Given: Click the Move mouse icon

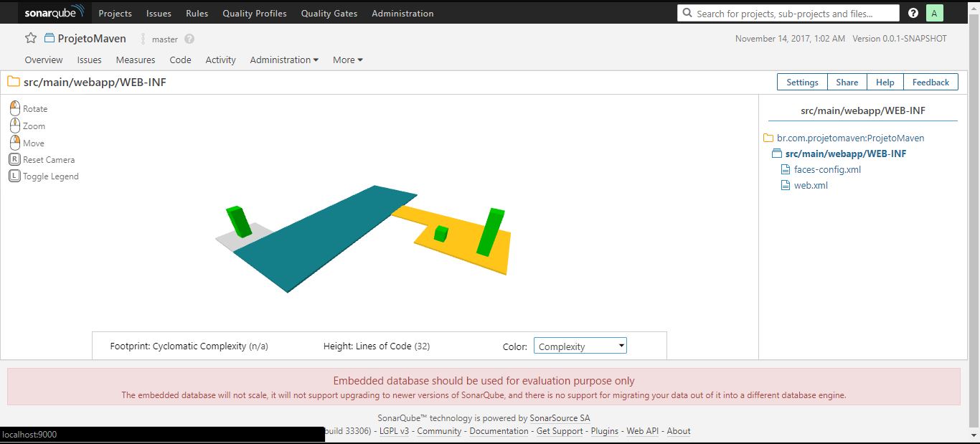Looking at the screenshot, I should pyautogui.click(x=15, y=143).
